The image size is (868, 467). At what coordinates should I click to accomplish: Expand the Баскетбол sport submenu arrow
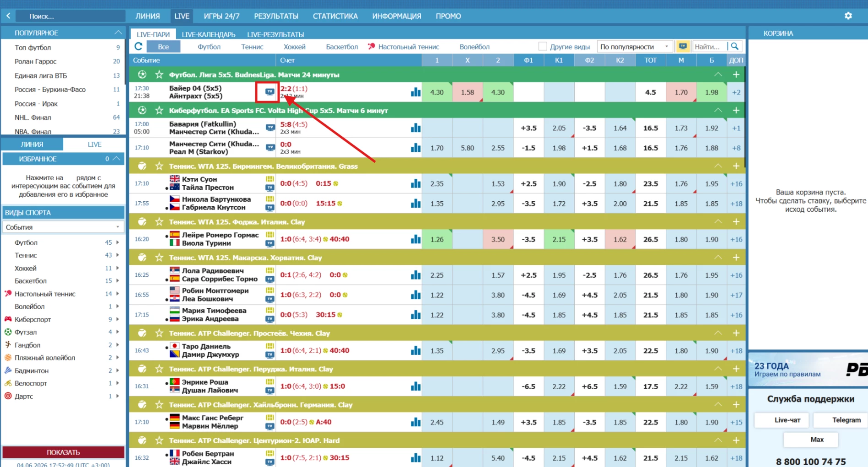[118, 281]
